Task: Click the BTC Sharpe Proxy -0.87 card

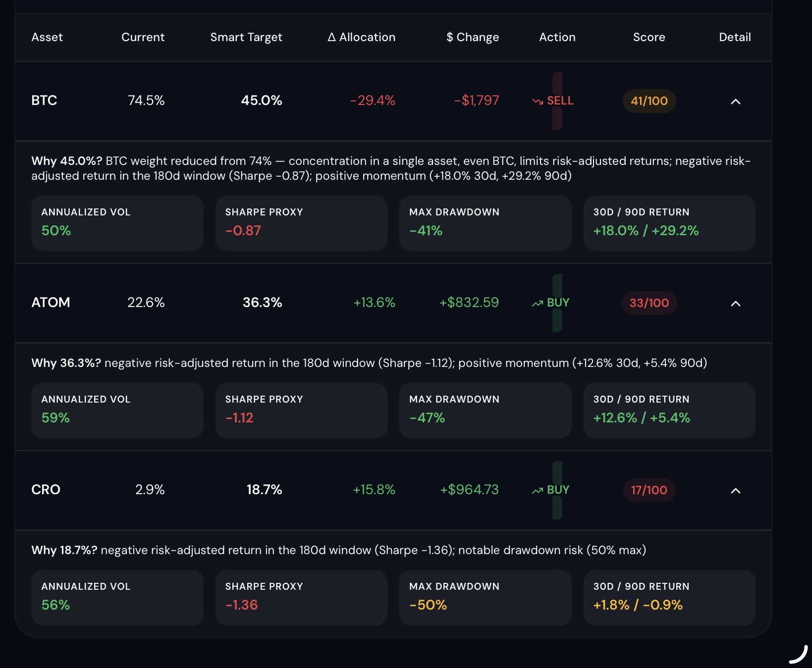Action: pyautogui.click(x=301, y=223)
